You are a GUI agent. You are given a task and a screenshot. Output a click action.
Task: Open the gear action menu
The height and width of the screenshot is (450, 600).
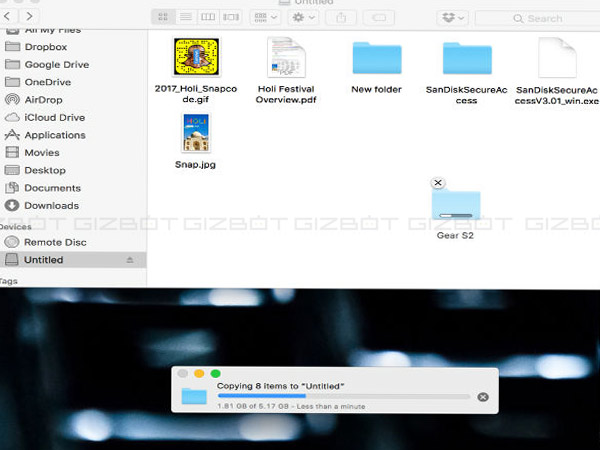coord(303,17)
